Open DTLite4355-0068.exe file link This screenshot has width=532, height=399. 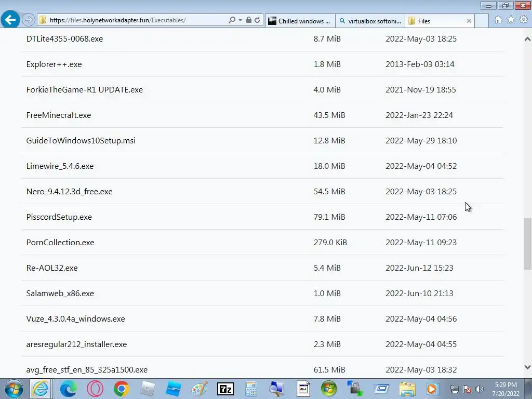tap(64, 38)
